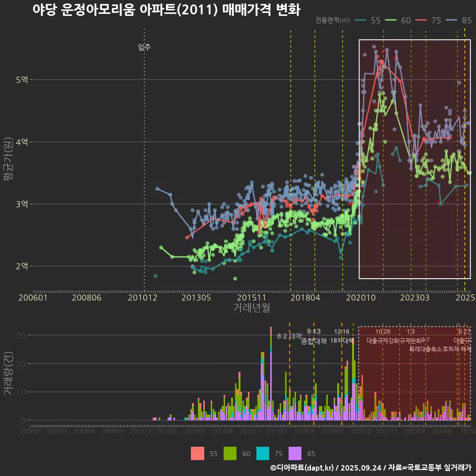
Task: Click the salmon 55 swatch in bottom legend
Action: pyautogui.click(x=197, y=453)
